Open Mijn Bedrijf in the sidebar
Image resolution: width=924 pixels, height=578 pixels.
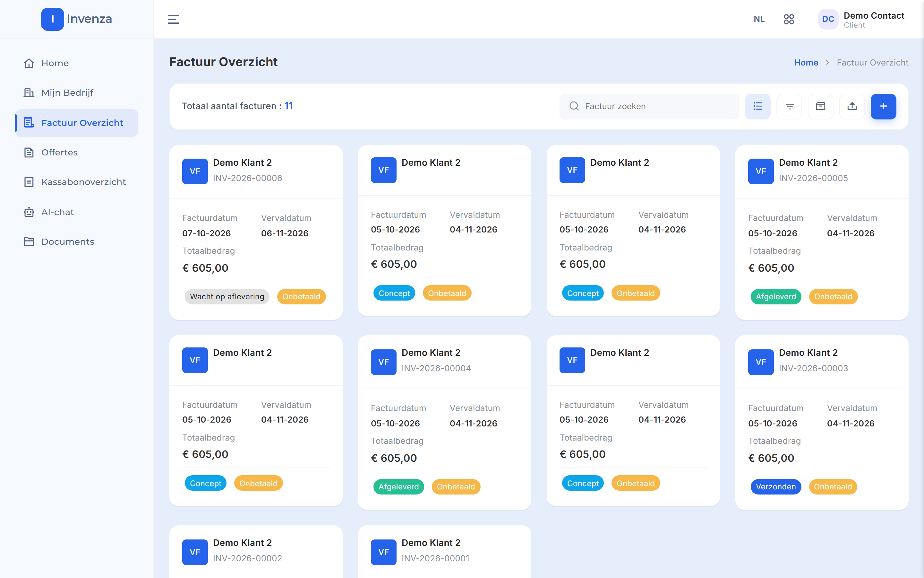click(x=76, y=93)
